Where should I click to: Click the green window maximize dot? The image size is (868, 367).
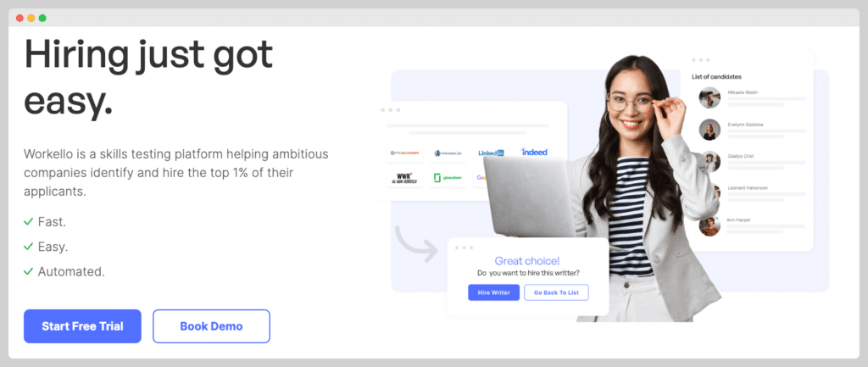pyautogui.click(x=42, y=19)
